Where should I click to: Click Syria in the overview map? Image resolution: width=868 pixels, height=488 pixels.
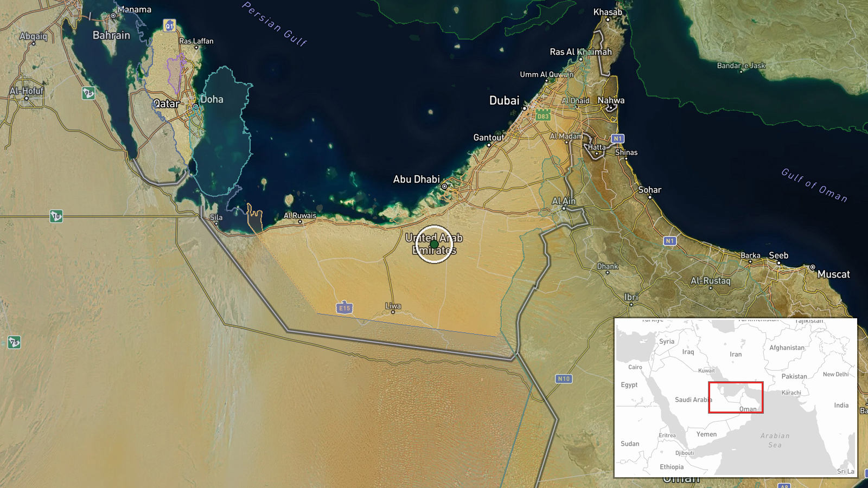point(667,342)
